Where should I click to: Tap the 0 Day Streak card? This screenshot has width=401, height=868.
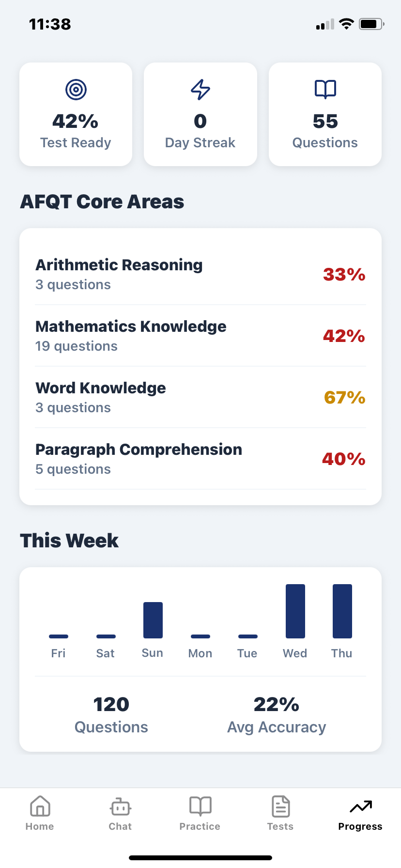coord(200,114)
